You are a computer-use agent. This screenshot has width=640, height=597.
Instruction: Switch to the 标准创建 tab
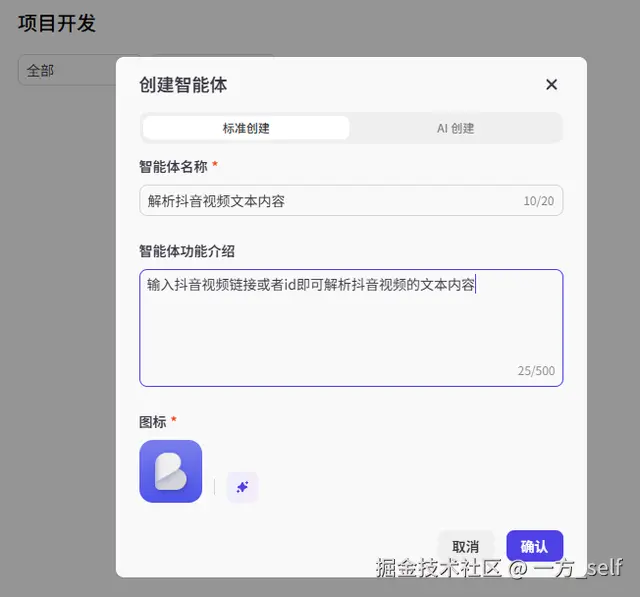click(x=246, y=128)
